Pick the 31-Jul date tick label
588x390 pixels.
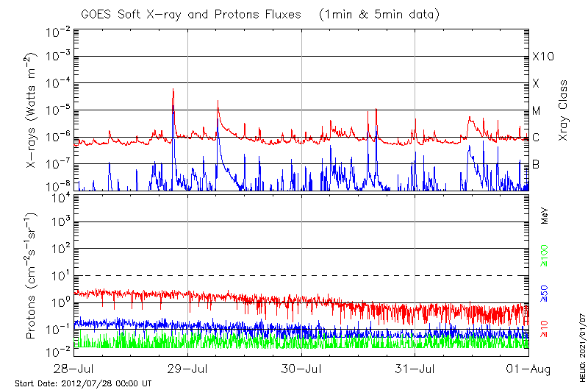415,368
